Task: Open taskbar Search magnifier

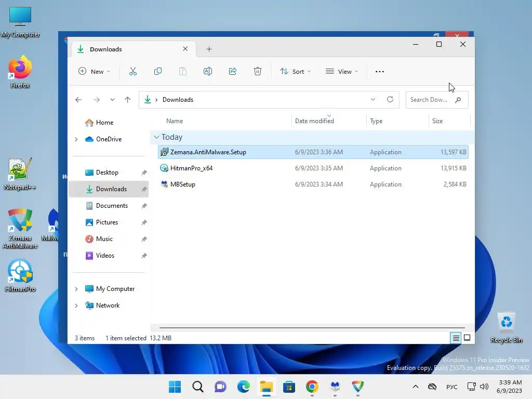Action: point(198,387)
